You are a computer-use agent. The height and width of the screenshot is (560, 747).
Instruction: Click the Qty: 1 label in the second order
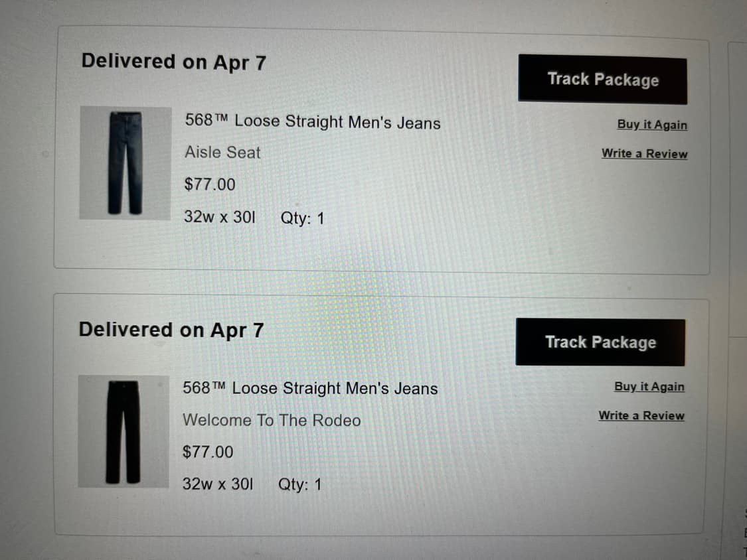pos(299,485)
